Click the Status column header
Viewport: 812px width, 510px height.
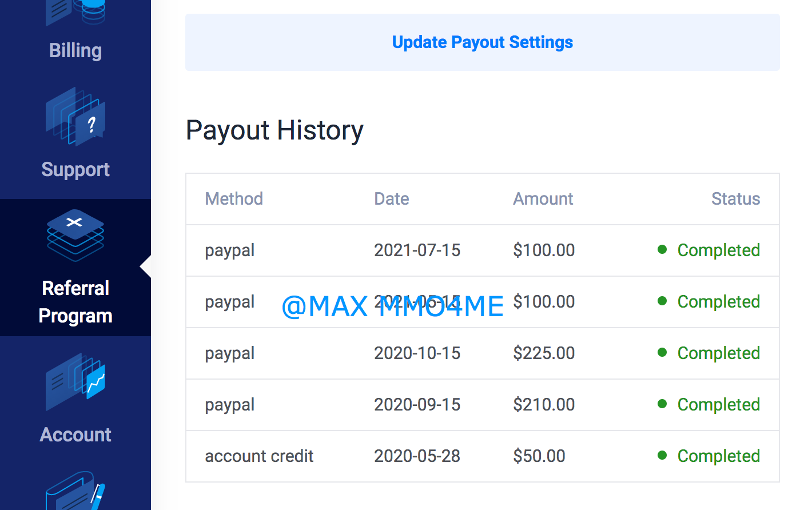click(735, 198)
